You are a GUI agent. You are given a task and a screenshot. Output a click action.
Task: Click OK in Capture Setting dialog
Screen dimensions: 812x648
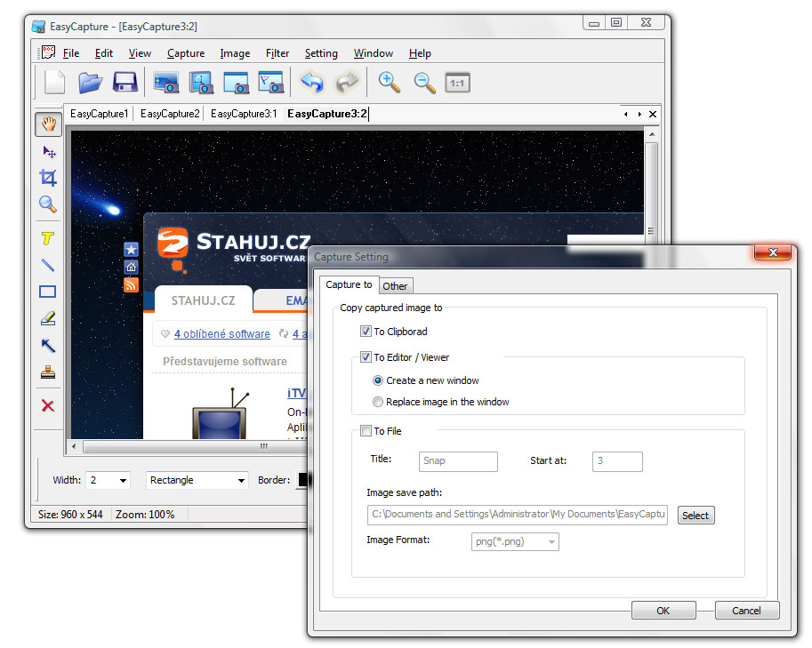point(663,610)
